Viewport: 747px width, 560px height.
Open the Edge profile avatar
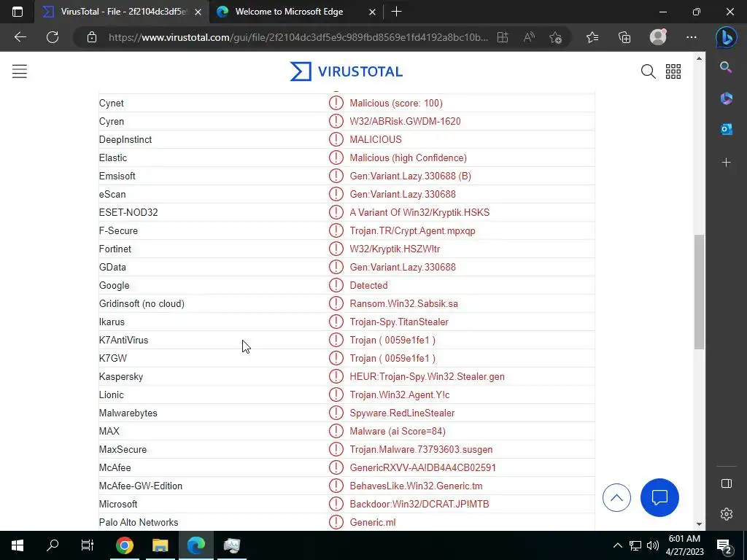658,37
